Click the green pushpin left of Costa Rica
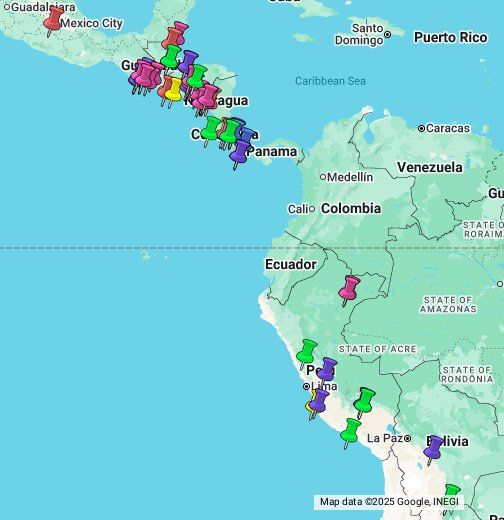The image size is (504, 520). point(211,130)
